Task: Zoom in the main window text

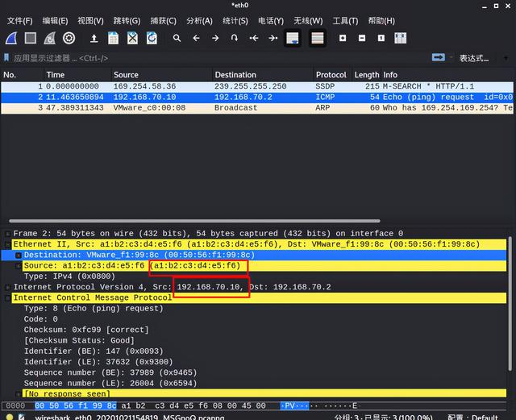Action: (x=343, y=38)
